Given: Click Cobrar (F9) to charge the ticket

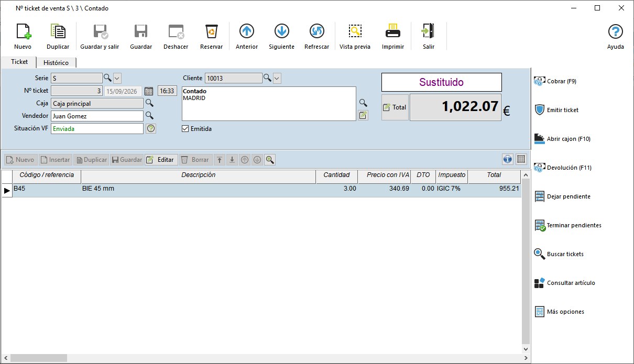Looking at the screenshot, I should [x=554, y=81].
